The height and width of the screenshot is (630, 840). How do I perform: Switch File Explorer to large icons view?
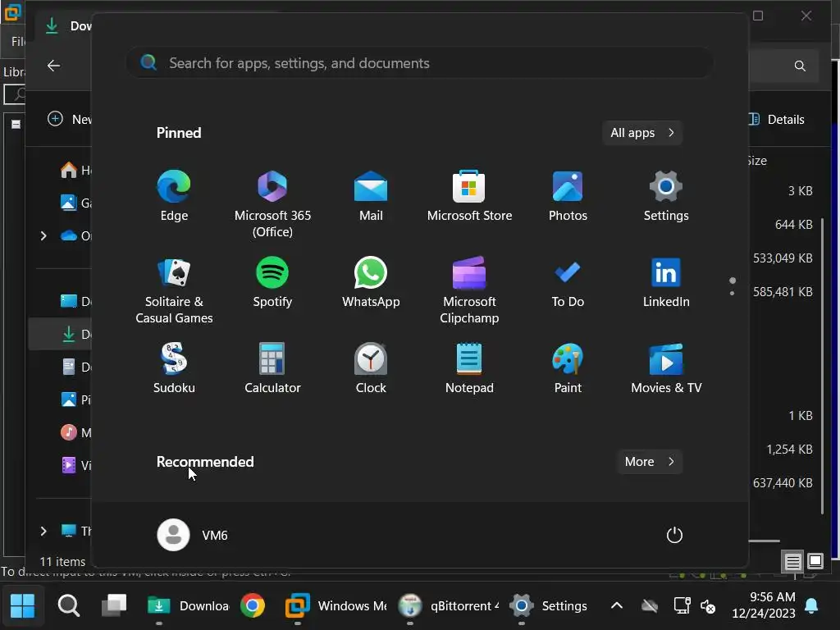pos(815,561)
